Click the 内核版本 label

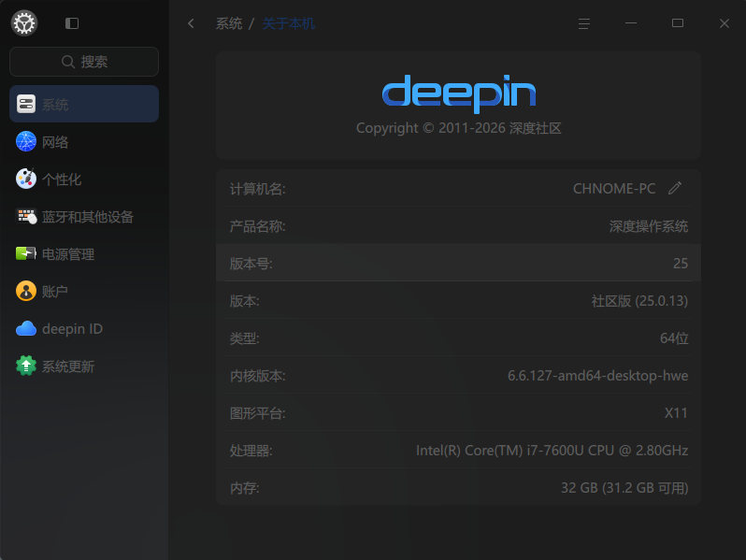[x=257, y=376]
